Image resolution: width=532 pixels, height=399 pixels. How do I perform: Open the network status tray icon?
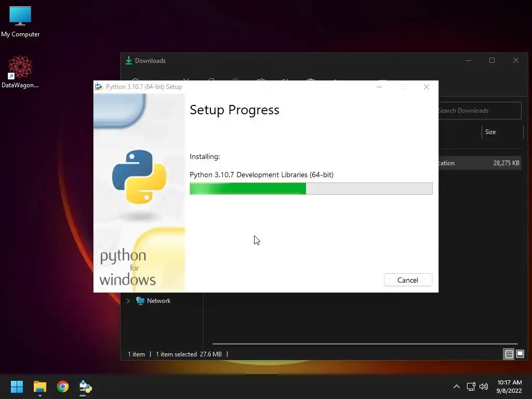(471, 387)
